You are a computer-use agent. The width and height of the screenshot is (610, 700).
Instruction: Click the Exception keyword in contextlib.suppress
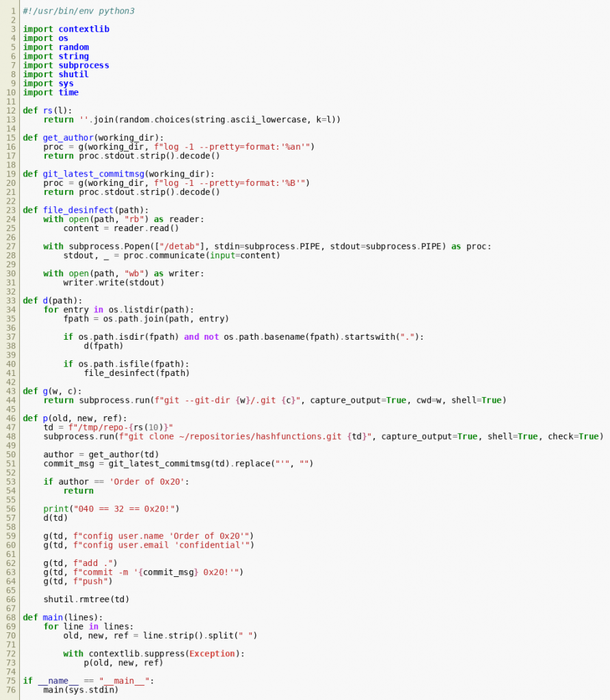[x=213, y=653]
